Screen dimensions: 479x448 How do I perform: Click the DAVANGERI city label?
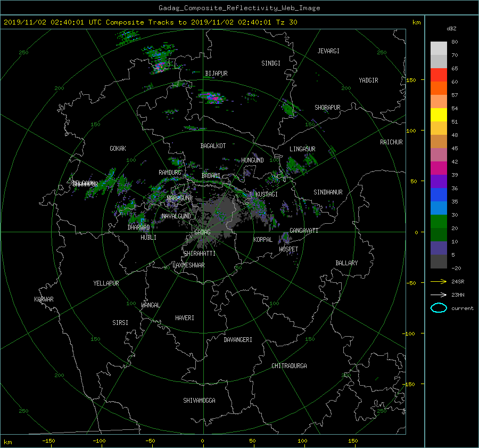(238, 340)
